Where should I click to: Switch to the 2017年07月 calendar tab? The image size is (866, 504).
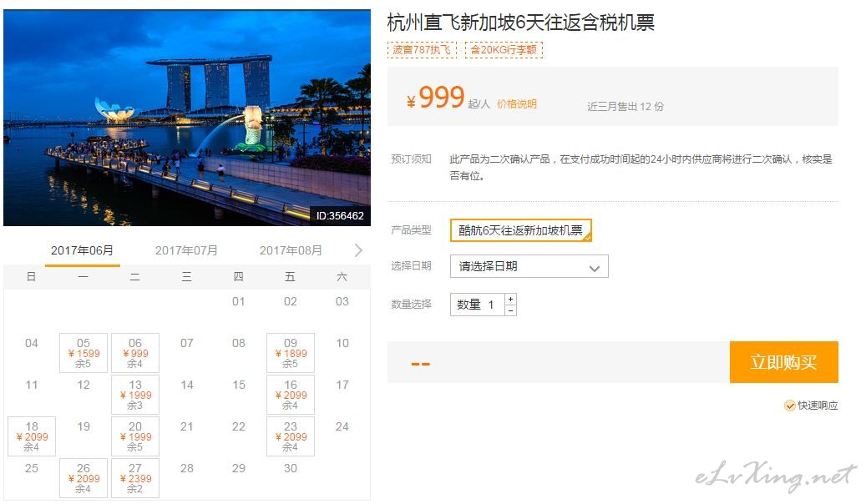(x=186, y=250)
